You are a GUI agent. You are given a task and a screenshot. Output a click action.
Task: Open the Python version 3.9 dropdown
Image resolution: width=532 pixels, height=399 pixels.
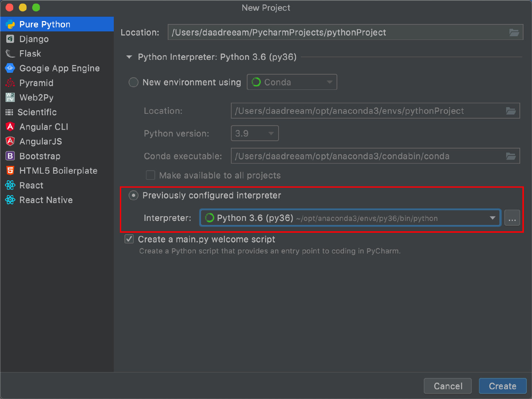pyautogui.click(x=255, y=133)
